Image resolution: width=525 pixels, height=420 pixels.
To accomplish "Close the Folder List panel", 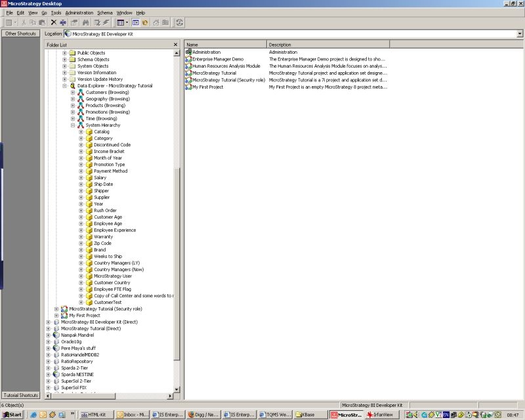I will click(x=175, y=45).
